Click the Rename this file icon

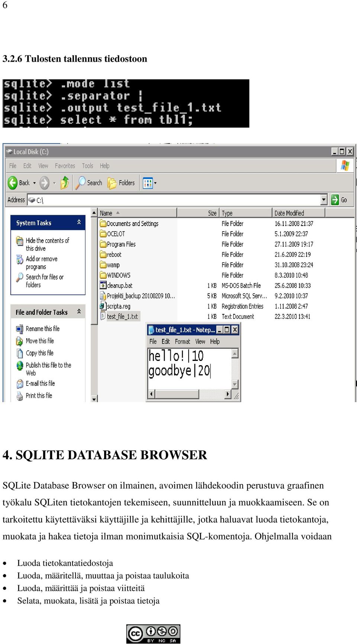point(20,329)
